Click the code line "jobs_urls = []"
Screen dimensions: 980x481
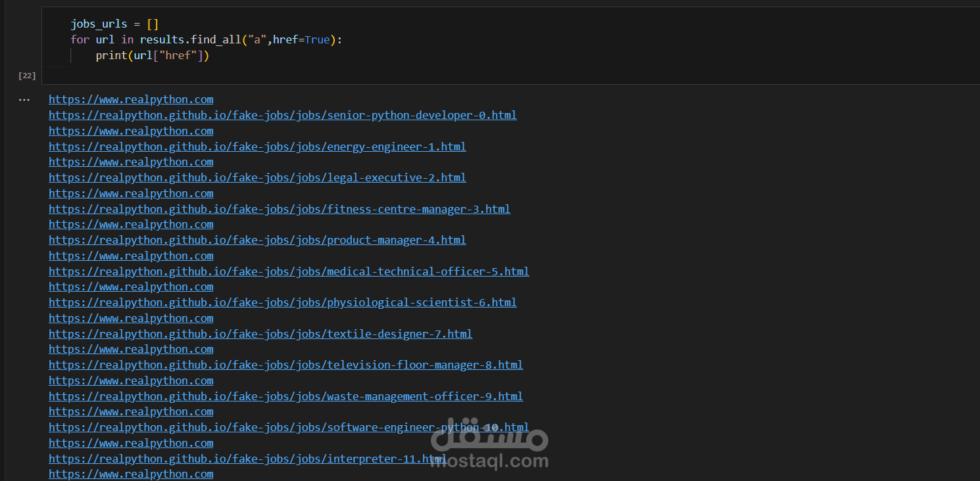pyautogui.click(x=115, y=24)
